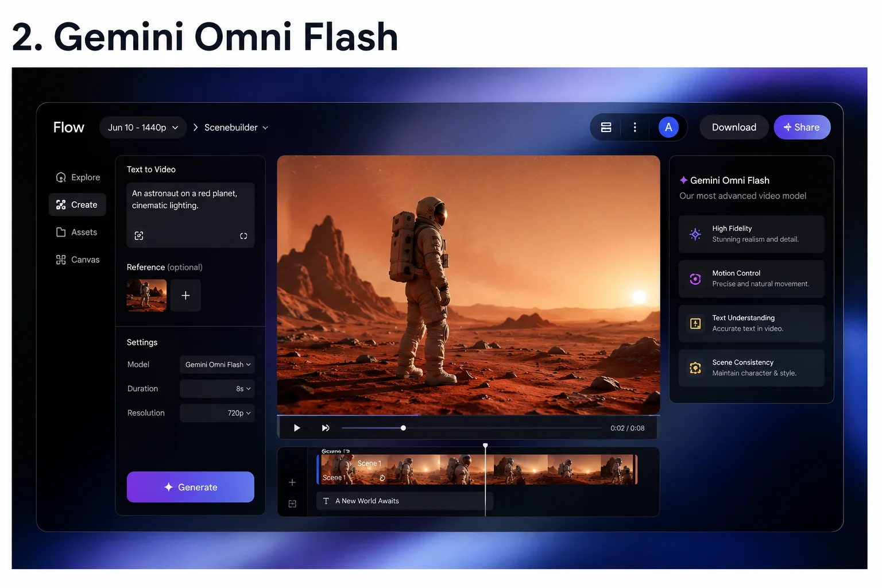882x588 pixels.
Task: Play the video preview
Action: tap(297, 428)
